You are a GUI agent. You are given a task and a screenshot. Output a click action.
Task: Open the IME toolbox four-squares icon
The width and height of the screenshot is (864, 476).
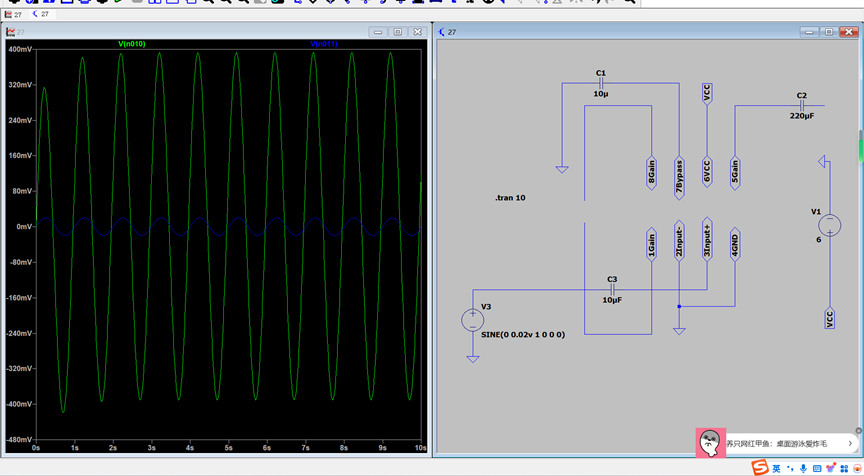(x=843, y=468)
